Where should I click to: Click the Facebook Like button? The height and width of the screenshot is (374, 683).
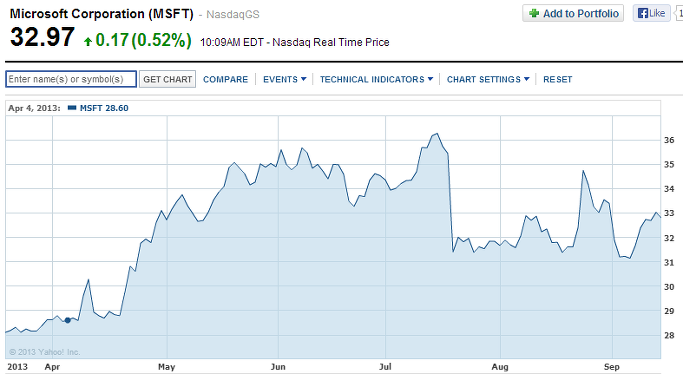[651, 13]
